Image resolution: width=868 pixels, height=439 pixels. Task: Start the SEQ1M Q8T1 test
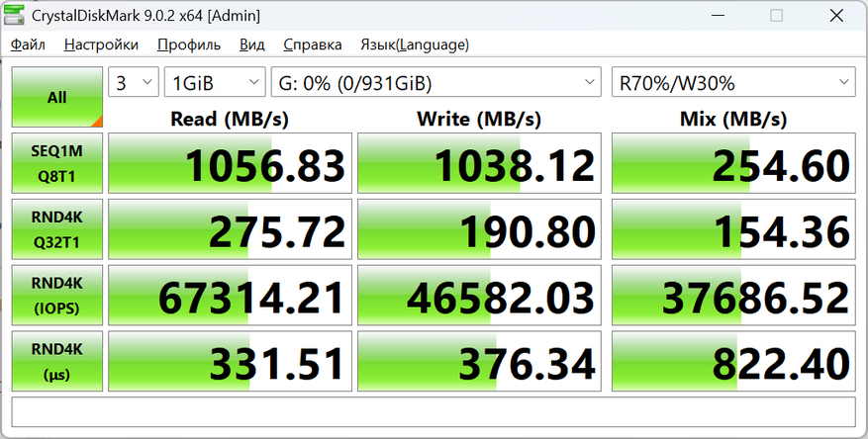pyautogui.click(x=57, y=163)
